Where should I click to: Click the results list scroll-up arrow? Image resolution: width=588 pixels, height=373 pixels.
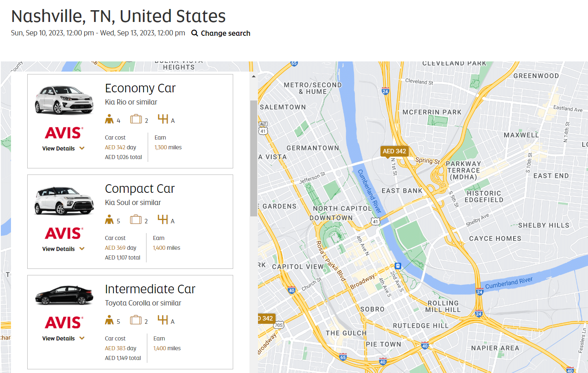254,76
